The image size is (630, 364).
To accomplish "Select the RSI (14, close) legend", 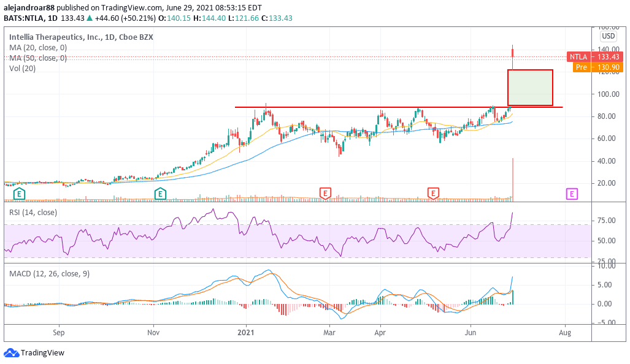I will pyautogui.click(x=33, y=212).
